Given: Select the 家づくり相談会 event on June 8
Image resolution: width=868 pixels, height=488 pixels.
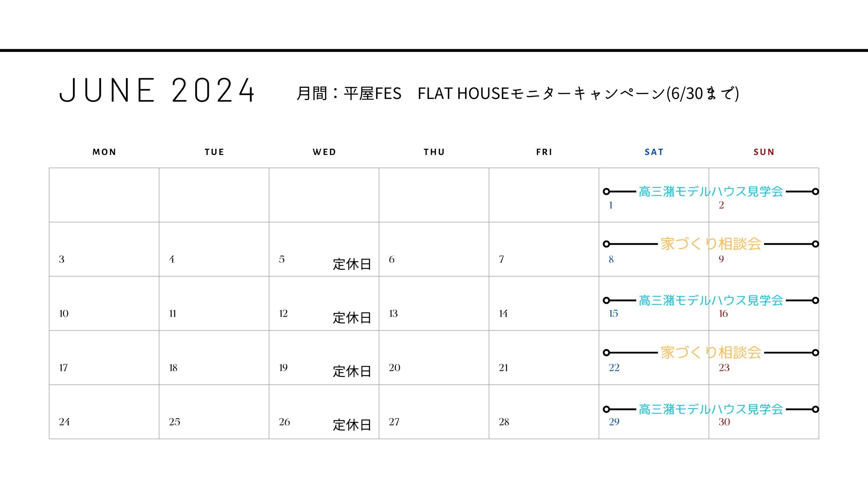Looking at the screenshot, I should [711, 244].
